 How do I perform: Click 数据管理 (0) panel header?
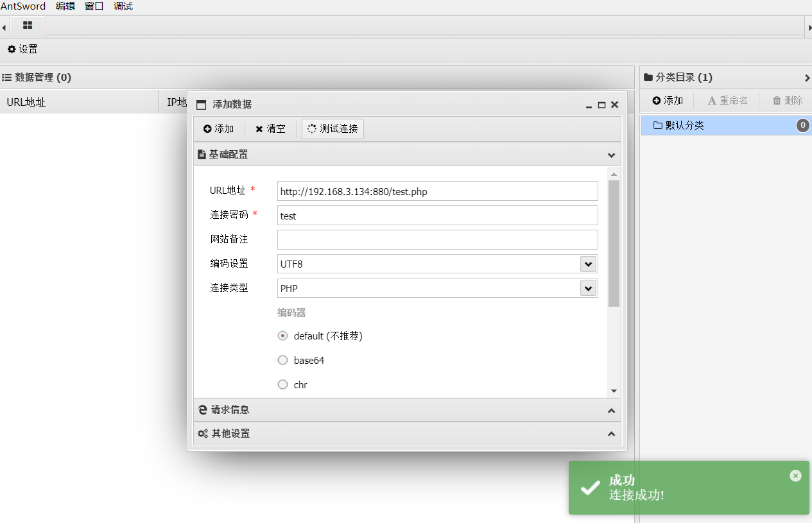click(317, 77)
